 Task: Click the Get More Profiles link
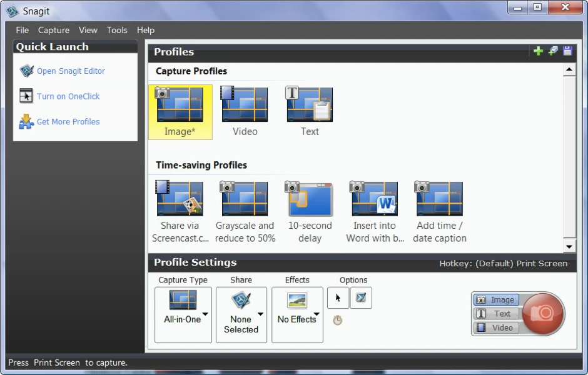68,122
